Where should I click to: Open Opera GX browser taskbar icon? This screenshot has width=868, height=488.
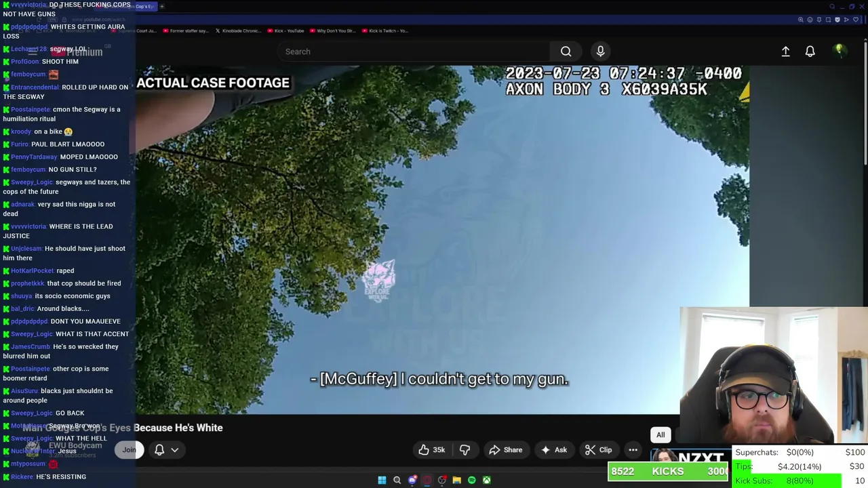[x=427, y=480]
